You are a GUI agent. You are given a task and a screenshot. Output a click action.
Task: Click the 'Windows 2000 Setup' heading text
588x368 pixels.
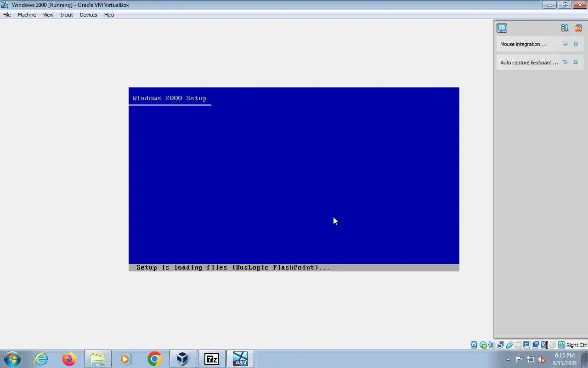click(170, 98)
